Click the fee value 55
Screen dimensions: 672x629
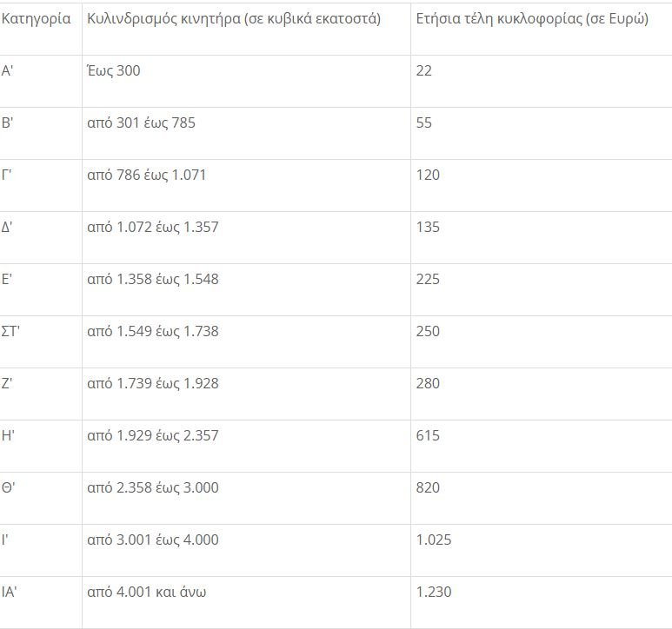(424, 122)
